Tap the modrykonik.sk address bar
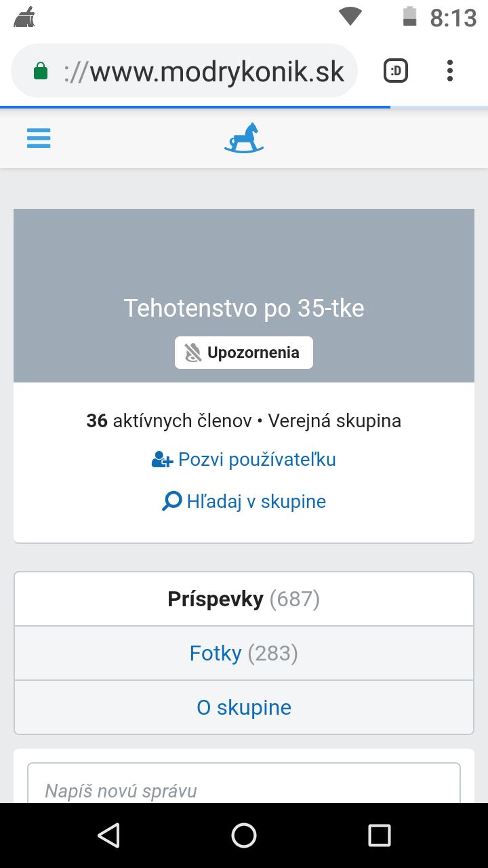Viewport: 488px width, 868px height. [203, 71]
